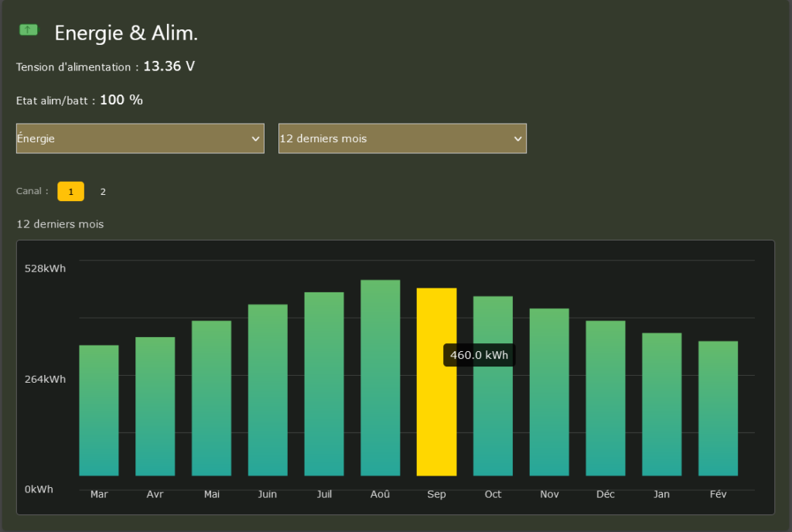Viewport: 792px width, 532px height.
Task: Click the Jan energy bar
Action: click(x=662, y=404)
